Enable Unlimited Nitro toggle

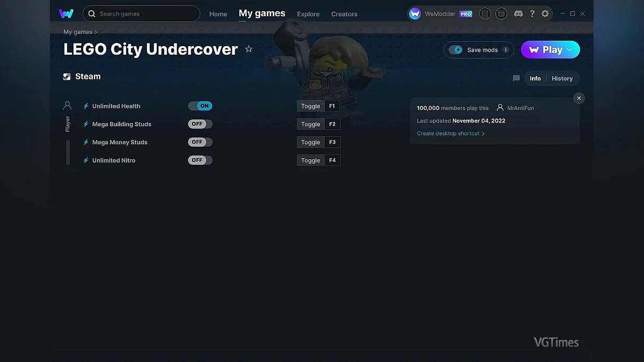click(200, 160)
